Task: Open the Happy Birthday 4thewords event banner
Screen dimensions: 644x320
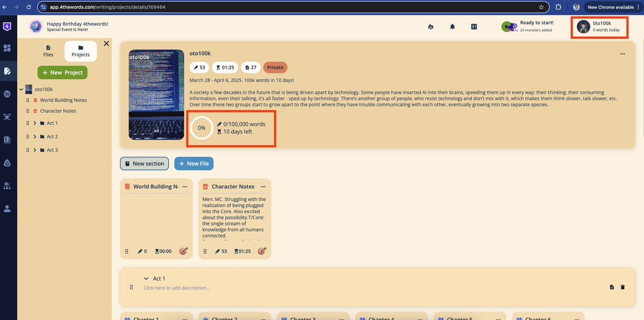Action: point(69,27)
